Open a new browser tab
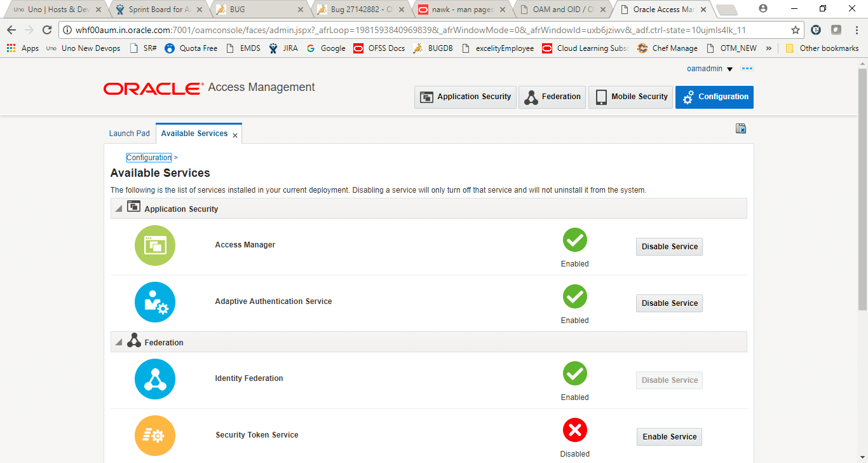The height and width of the screenshot is (463, 868). coord(726,10)
